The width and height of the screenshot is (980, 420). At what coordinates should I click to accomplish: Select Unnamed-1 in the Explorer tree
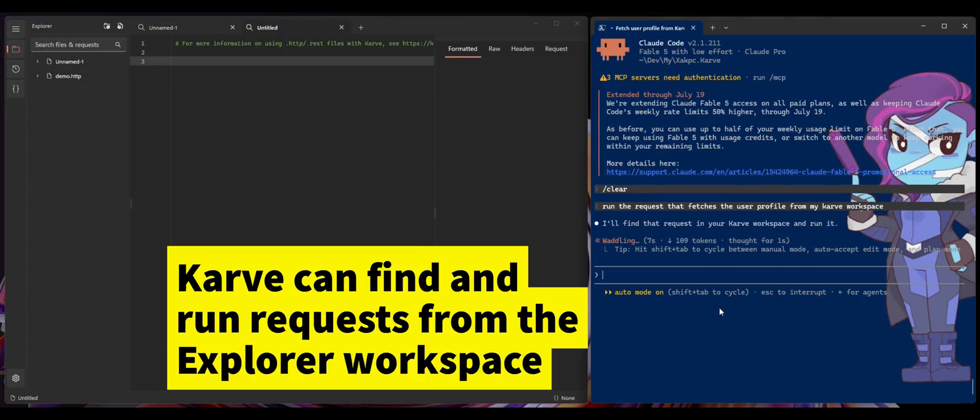[69, 62]
